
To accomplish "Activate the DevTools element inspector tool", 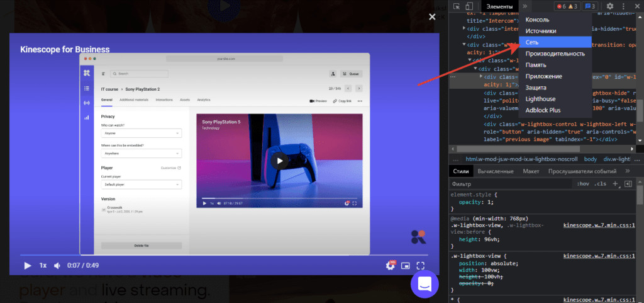I will pos(457,6).
